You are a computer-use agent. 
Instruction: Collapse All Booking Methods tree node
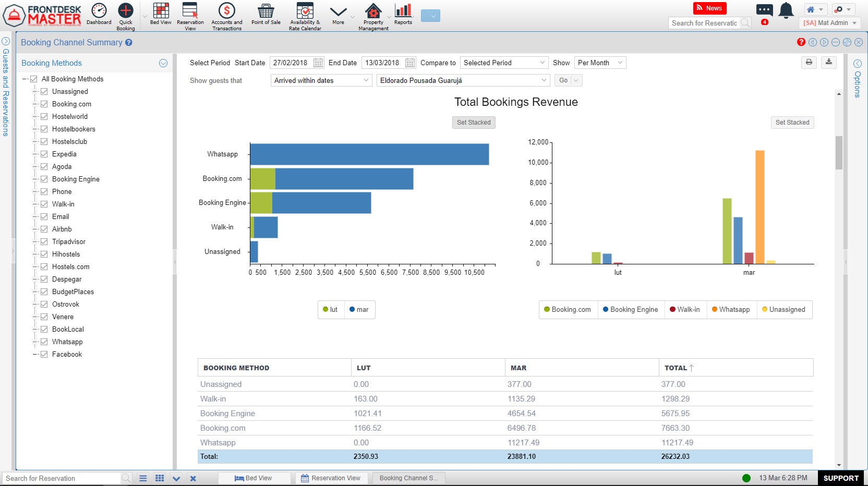click(25, 79)
